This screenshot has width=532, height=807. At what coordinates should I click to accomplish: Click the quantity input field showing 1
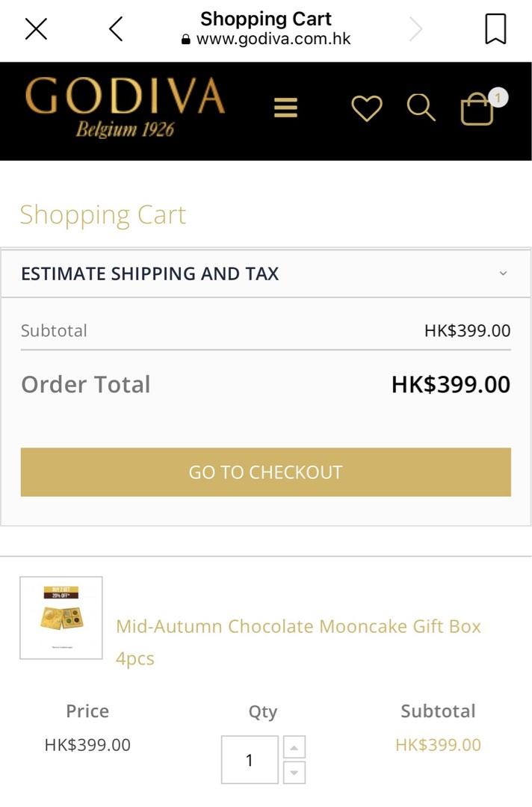click(x=250, y=759)
